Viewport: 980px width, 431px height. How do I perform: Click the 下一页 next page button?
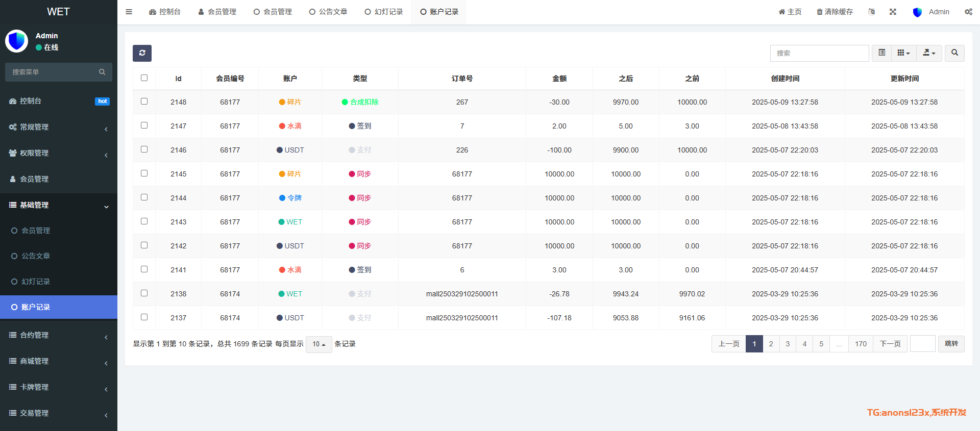click(890, 344)
